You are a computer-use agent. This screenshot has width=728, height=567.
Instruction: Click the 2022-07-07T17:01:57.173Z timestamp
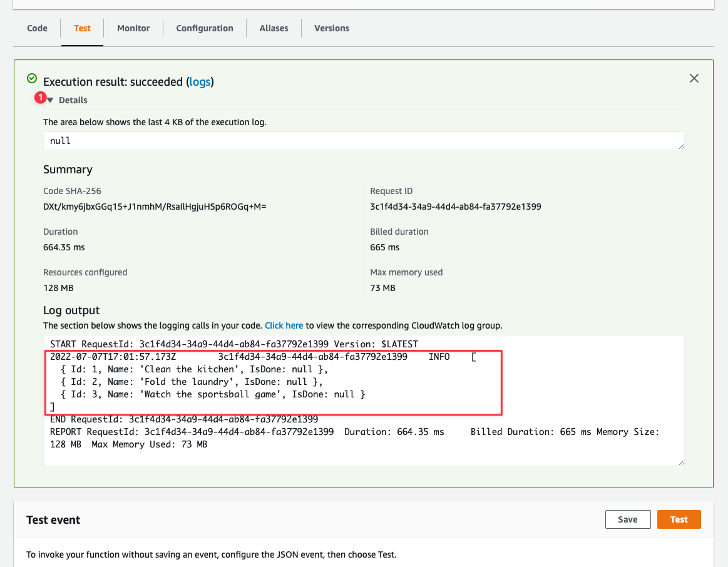[x=113, y=357]
